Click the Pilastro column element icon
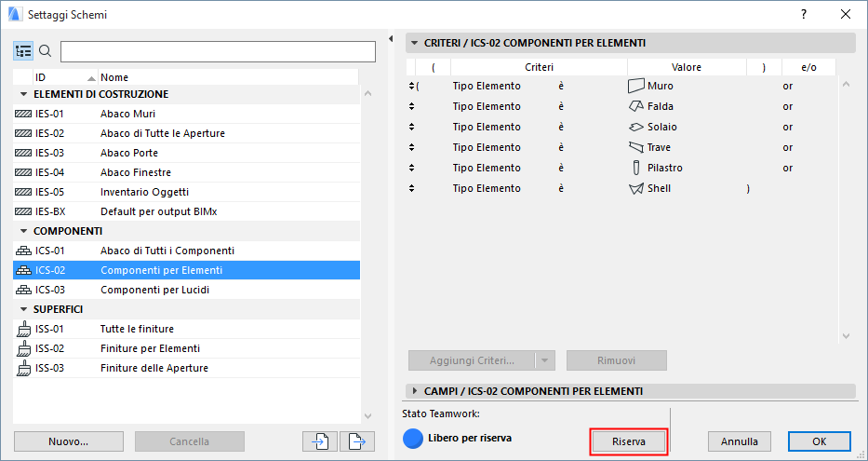Viewport: 868px width, 461px height. click(636, 168)
